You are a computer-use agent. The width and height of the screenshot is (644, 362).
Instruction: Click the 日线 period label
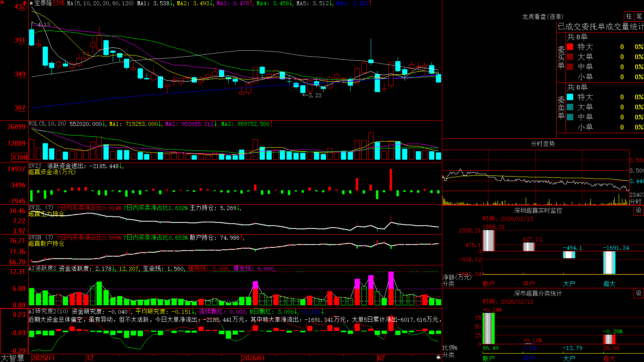(59, 3)
